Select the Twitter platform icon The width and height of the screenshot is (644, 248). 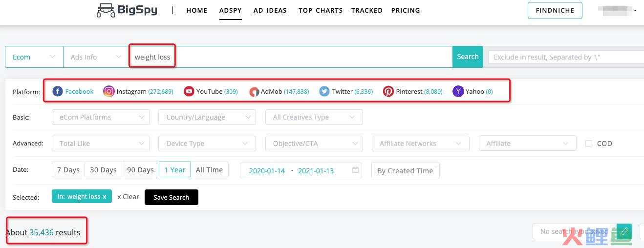point(324,91)
